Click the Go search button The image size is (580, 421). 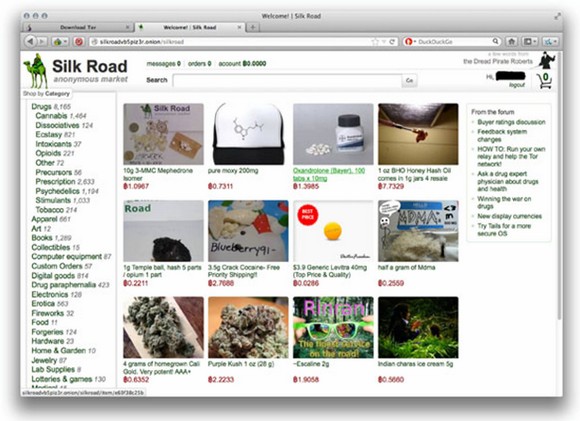409,80
